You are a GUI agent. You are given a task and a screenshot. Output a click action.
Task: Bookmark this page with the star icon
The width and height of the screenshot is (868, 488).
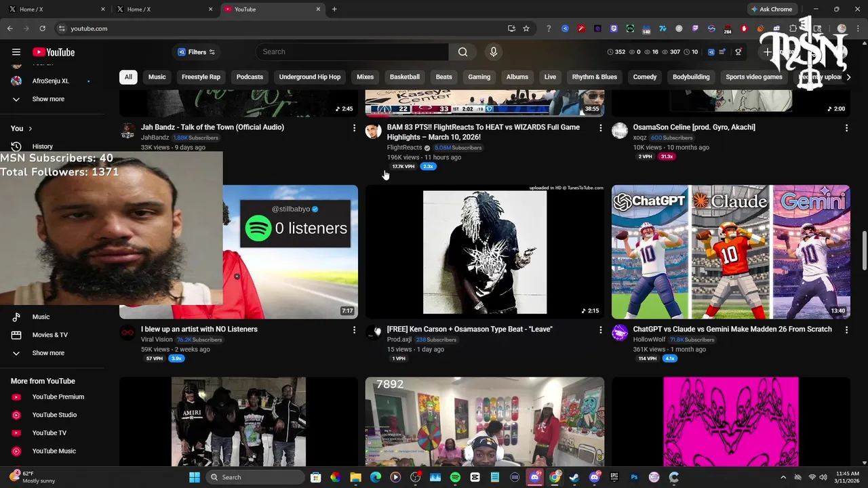click(526, 28)
